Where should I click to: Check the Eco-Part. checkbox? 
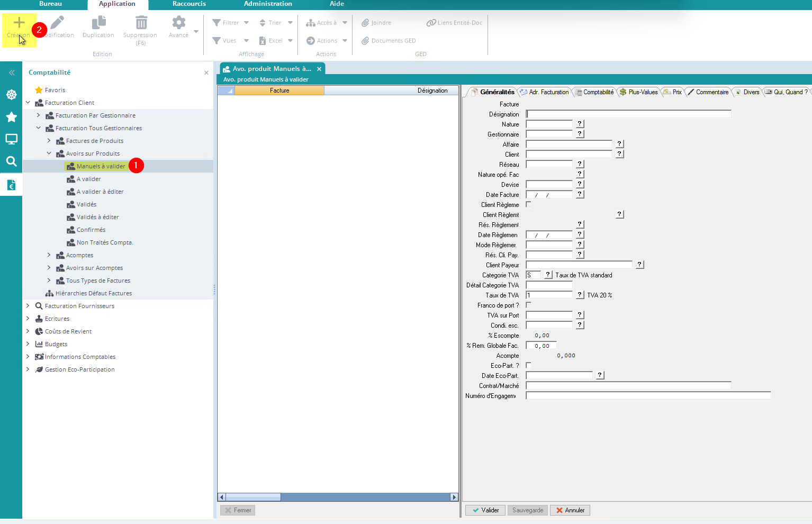click(528, 365)
